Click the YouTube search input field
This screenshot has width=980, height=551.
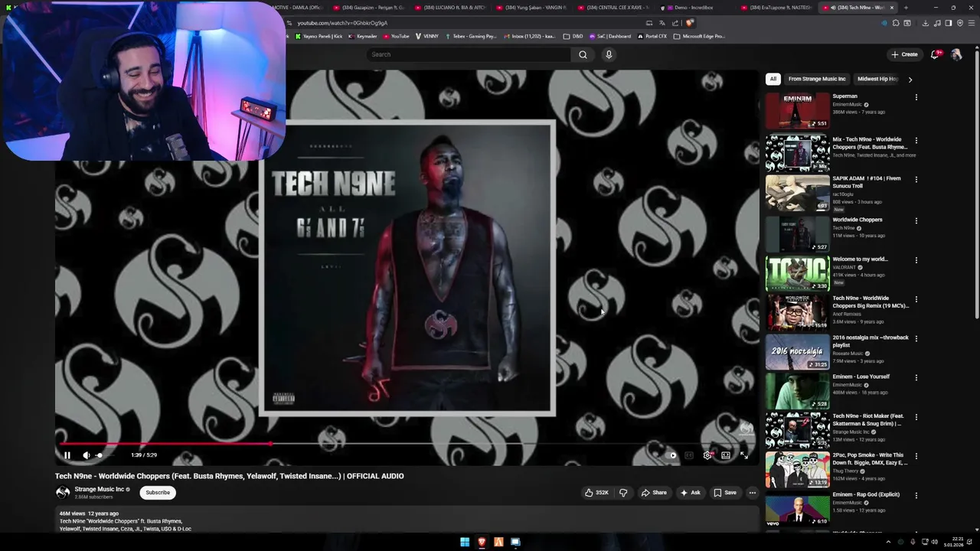pos(469,54)
